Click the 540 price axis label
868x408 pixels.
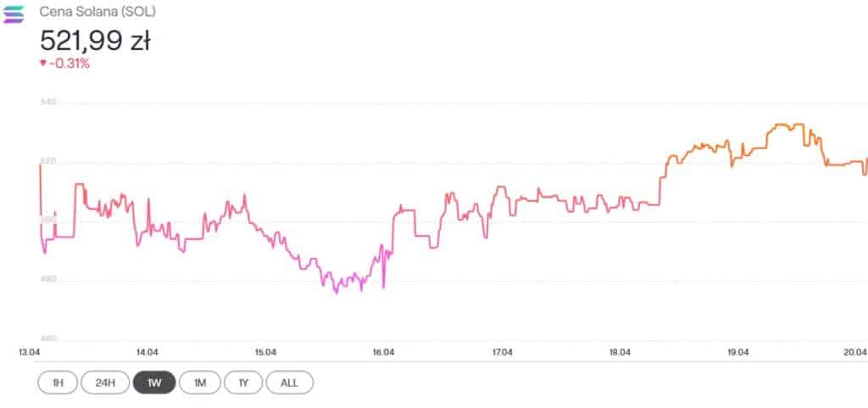click(x=48, y=103)
